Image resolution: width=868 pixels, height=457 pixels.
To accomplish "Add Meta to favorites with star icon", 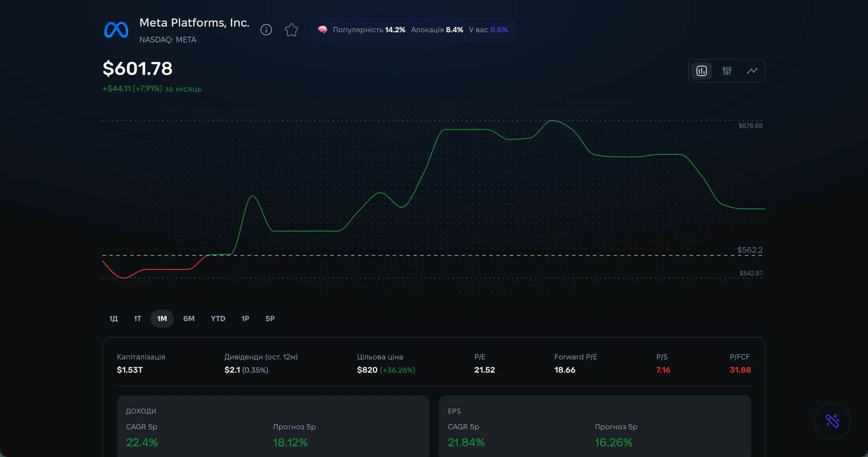I will (291, 30).
